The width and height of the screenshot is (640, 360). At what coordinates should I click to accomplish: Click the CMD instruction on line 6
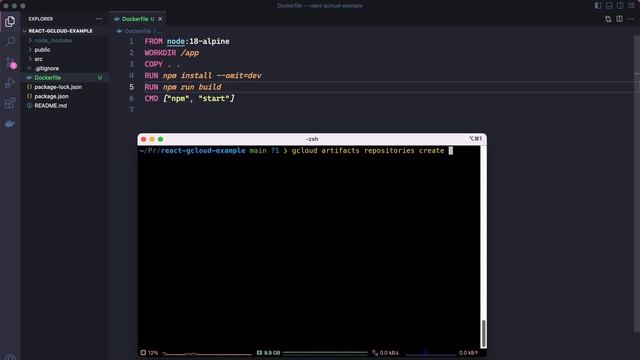[x=151, y=98]
